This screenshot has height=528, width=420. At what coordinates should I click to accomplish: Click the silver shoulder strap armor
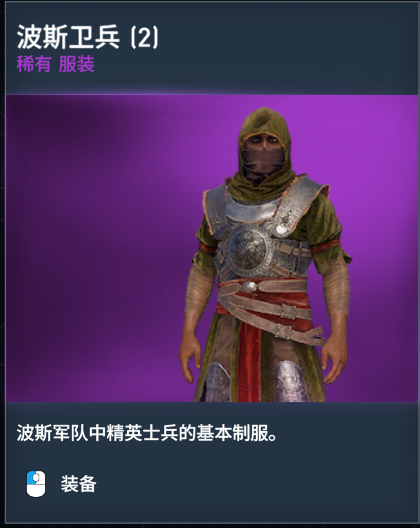click(x=294, y=204)
